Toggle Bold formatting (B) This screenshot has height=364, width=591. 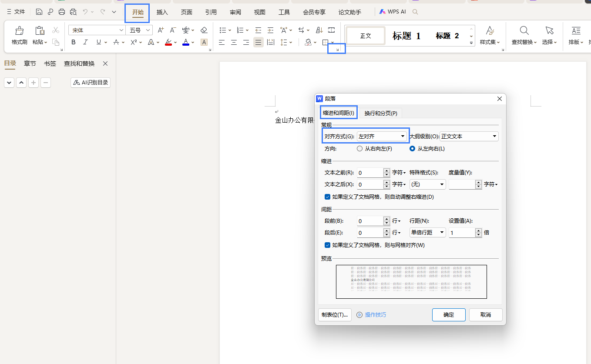click(73, 42)
